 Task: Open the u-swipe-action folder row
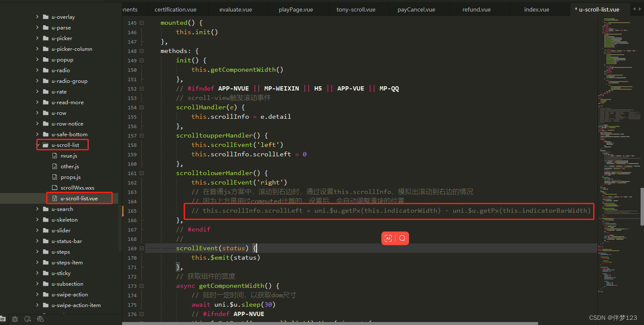(59, 294)
